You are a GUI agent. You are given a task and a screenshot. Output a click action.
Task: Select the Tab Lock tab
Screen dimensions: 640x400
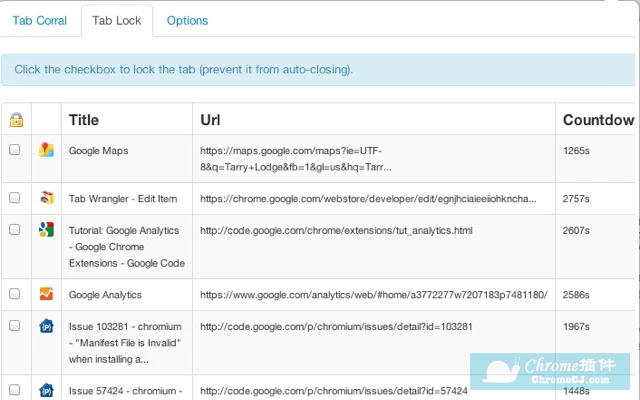(117, 21)
